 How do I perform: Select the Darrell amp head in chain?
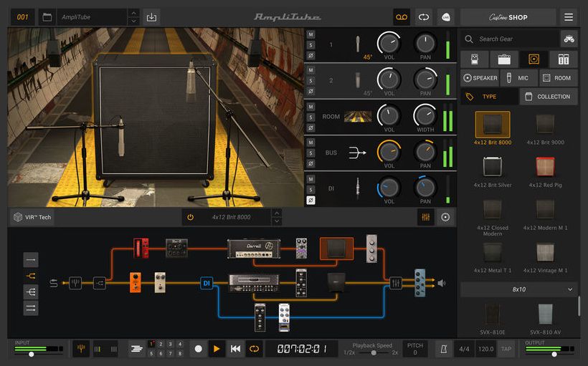(254, 249)
